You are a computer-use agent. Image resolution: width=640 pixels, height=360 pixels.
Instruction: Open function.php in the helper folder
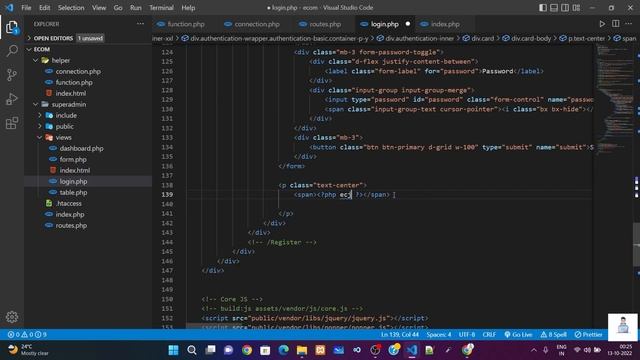pyautogui.click(x=73, y=82)
